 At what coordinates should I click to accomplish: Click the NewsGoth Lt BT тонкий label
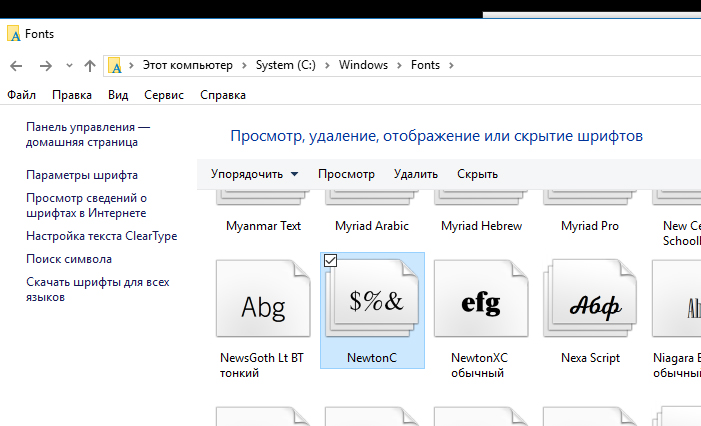tap(262, 365)
